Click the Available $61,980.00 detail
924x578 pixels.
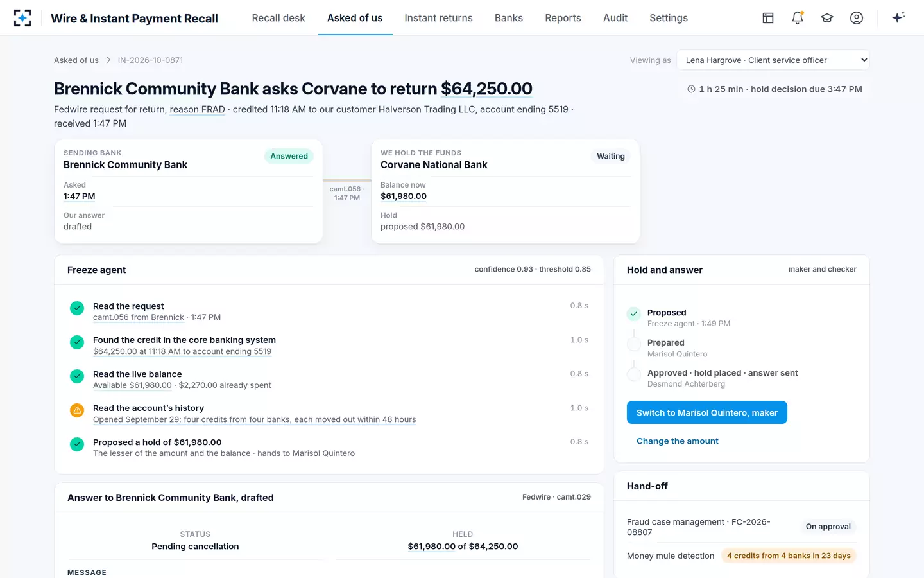click(132, 385)
